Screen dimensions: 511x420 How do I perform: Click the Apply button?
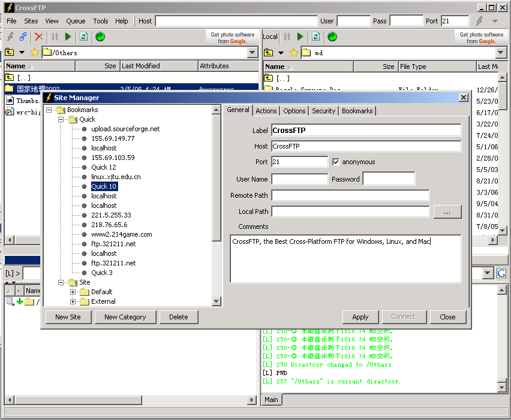tap(360, 317)
